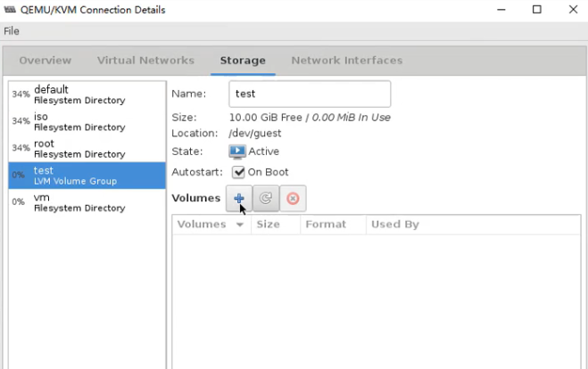Click the Active state label
Image resolution: width=588 pixels, height=369 pixels.
263,152
